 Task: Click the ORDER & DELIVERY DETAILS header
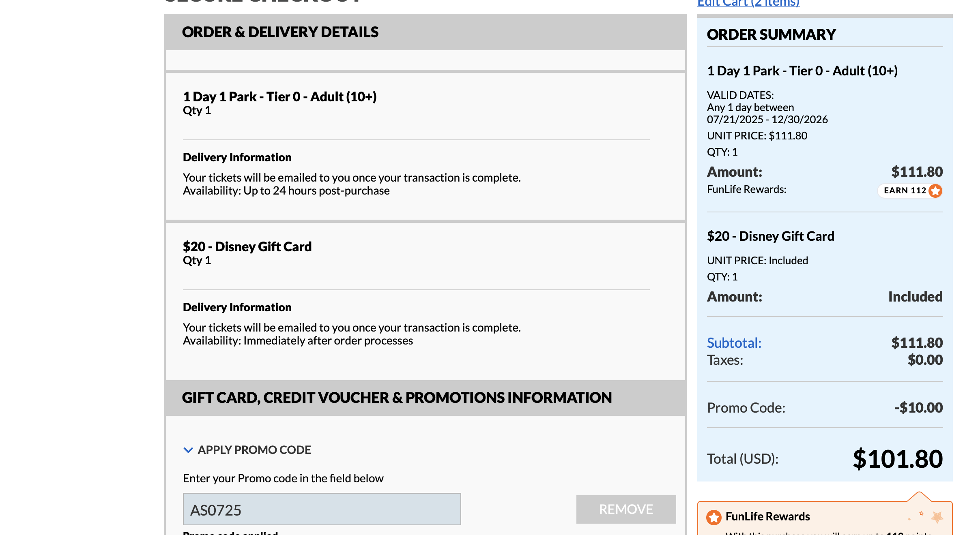point(280,32)
